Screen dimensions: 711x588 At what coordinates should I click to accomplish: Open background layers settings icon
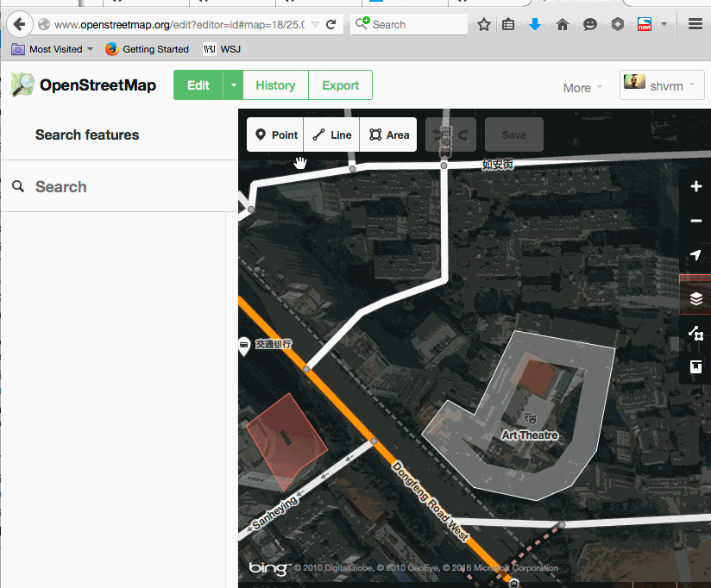click(x=696, y=298)
